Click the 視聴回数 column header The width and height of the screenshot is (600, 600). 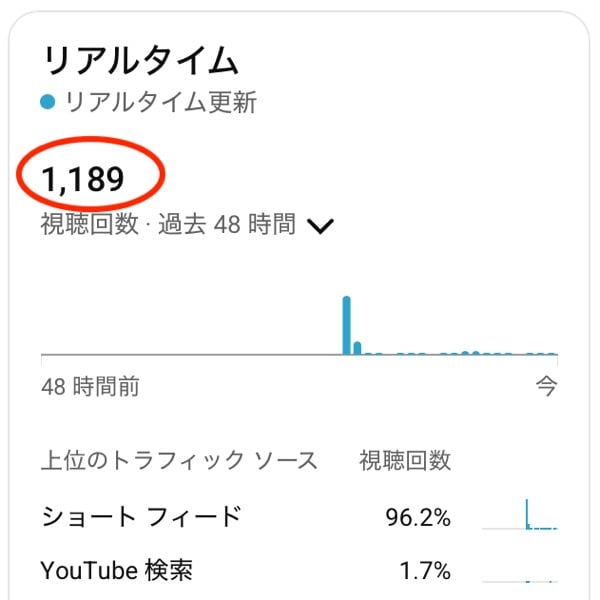click(x=405, y=460)
